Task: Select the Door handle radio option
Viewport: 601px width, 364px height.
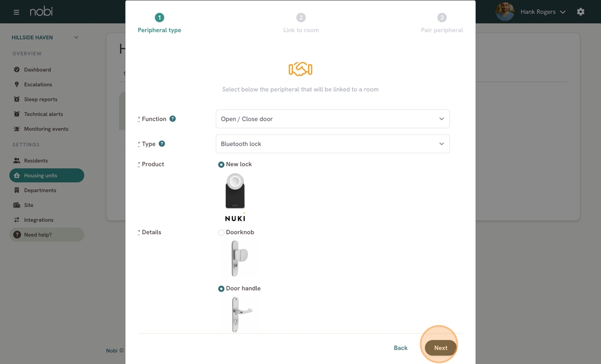Action: click(221, 288)
